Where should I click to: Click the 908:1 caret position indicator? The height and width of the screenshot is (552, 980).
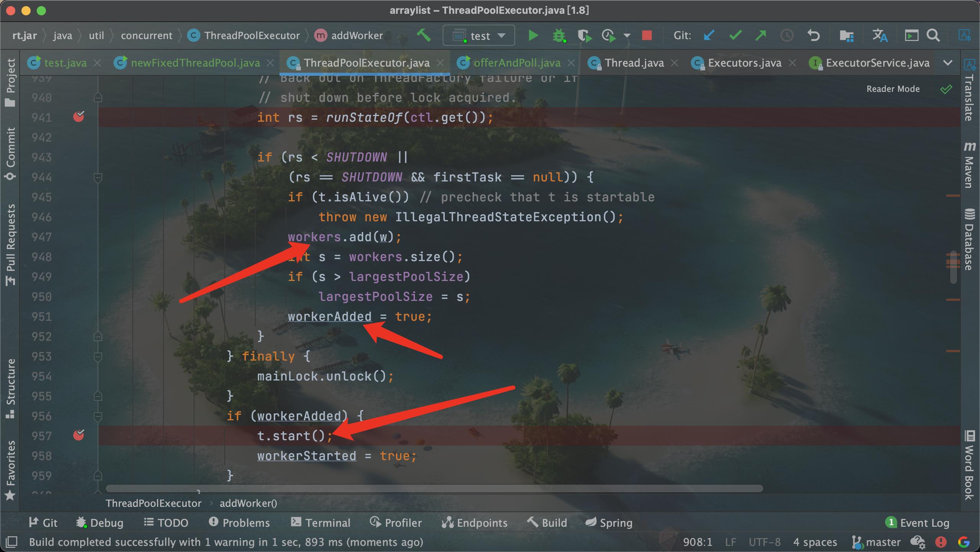tap(697, 542)
